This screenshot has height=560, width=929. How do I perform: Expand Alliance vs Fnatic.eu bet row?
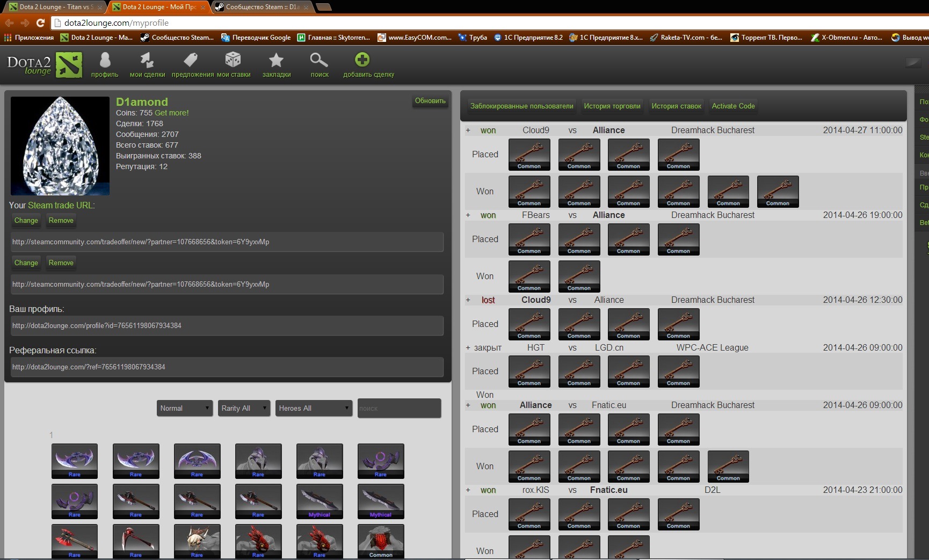[x=468, y=405]
